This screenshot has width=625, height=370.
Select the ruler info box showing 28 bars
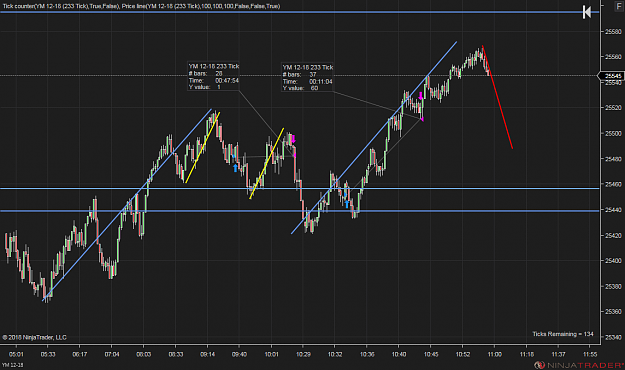214,76
